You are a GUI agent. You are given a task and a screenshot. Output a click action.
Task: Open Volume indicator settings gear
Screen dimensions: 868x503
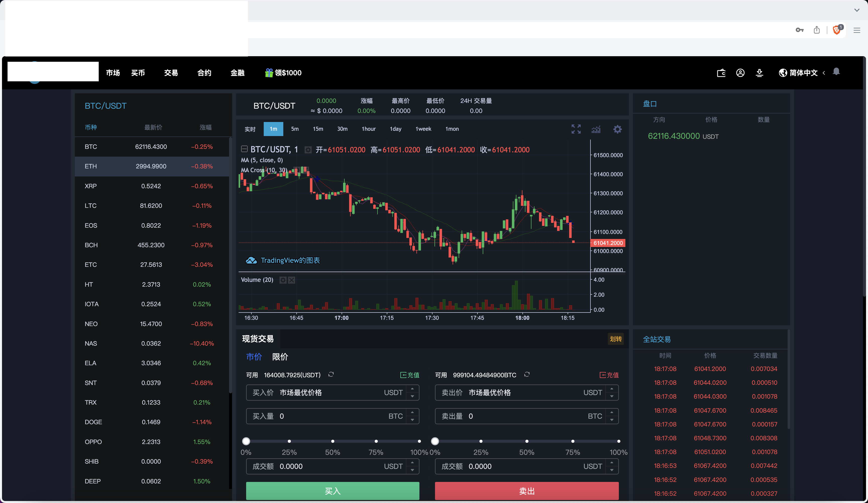tap(283, 280)
